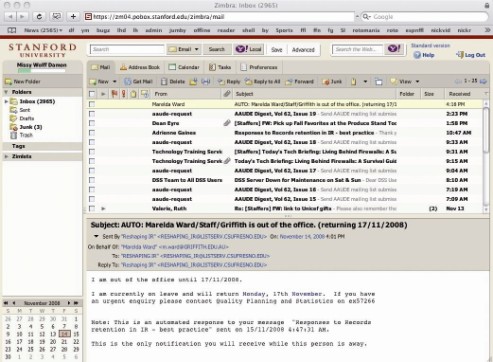Open the Junk (3) folder
The image size is (493, 362).
[26, 127]
